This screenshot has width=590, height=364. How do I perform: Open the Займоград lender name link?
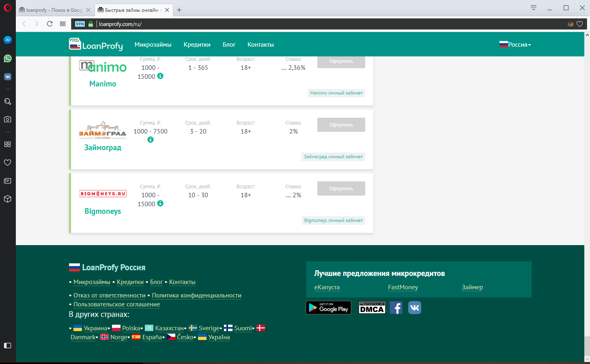103,148
